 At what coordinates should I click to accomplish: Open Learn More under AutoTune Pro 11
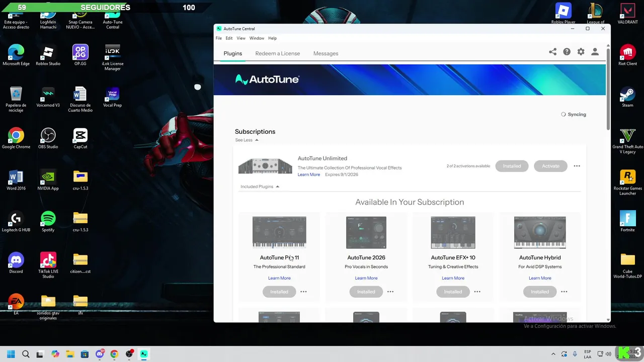tap(279, 278)
